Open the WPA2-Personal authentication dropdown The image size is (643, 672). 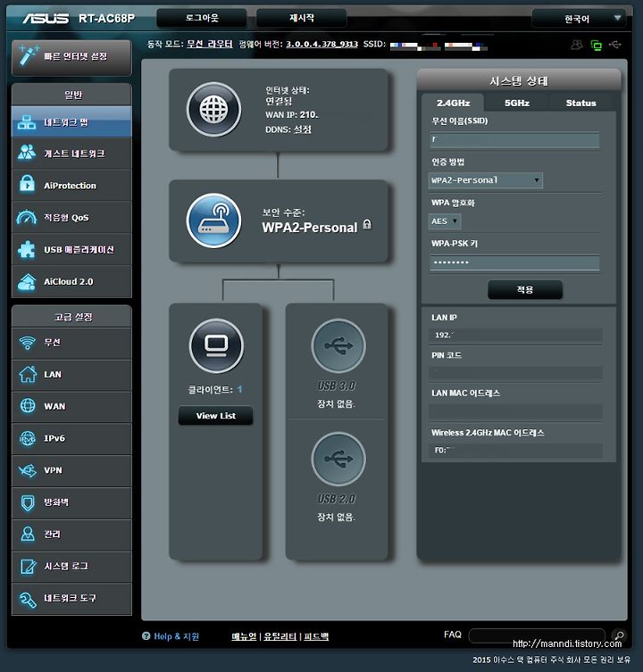(x=486, y=180)
